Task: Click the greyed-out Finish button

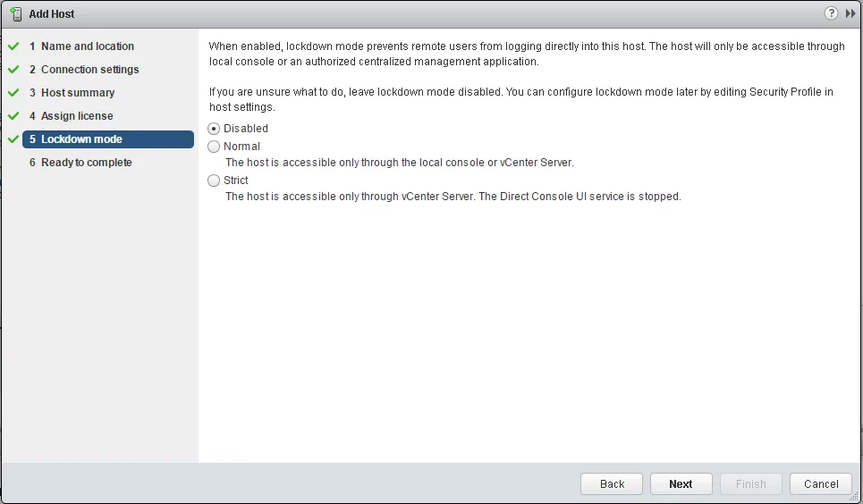Action: pyautogui.click(x=750, y=483)
